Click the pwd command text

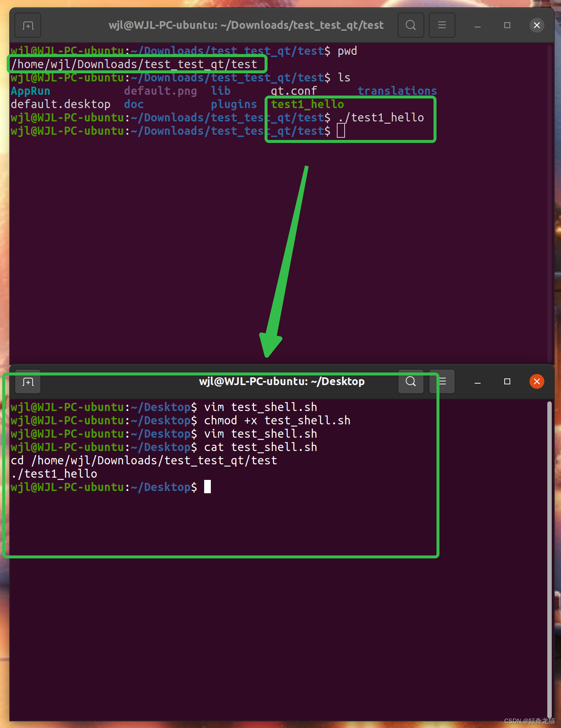[x=347, y=51]
